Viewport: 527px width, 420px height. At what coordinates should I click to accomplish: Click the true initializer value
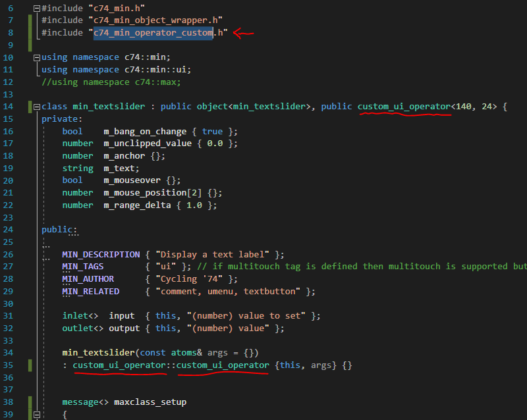(x=212, y=132)
